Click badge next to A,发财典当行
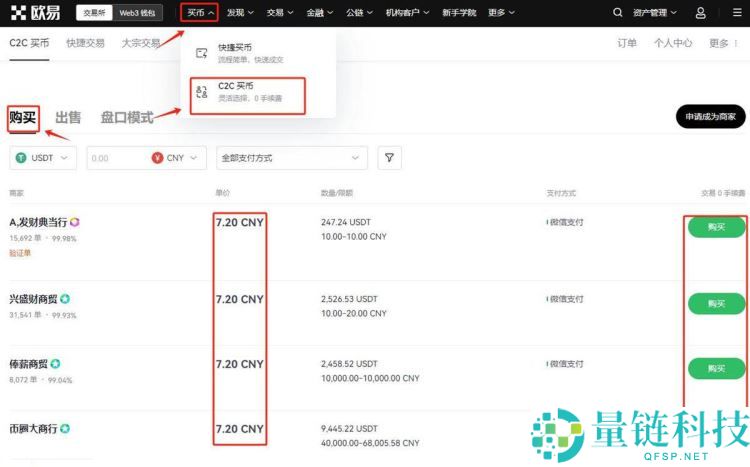The width and height of the screenshot is (750, 467). pos(75,222)
